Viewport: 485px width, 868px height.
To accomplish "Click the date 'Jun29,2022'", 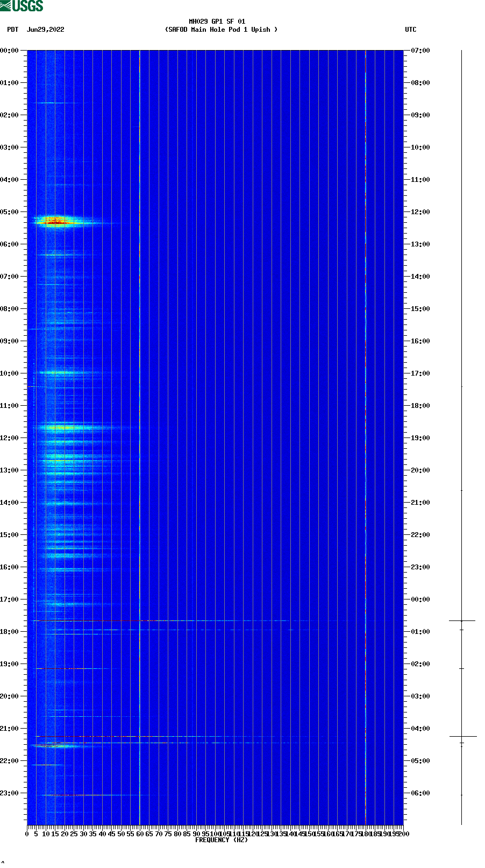I will [x=45, y=30].
